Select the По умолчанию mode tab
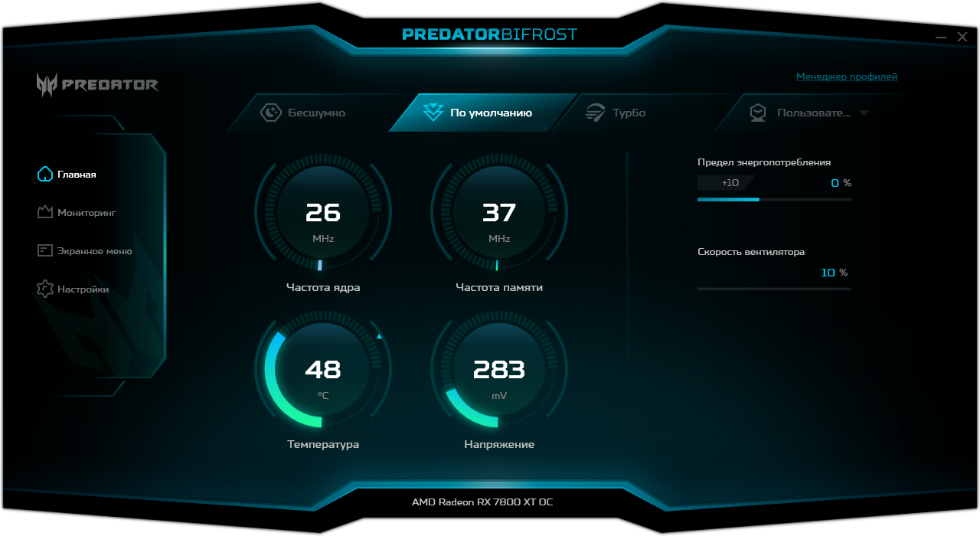The image size is (980, 536). 482,113
